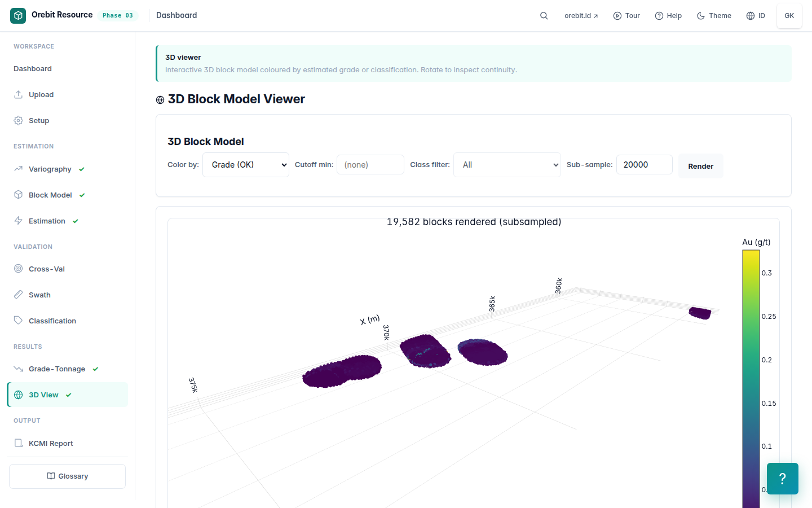This screenshot has height=508, width=812.
Task: Click the 3D View globe icon in sidebar
Action: click(19, 395)
